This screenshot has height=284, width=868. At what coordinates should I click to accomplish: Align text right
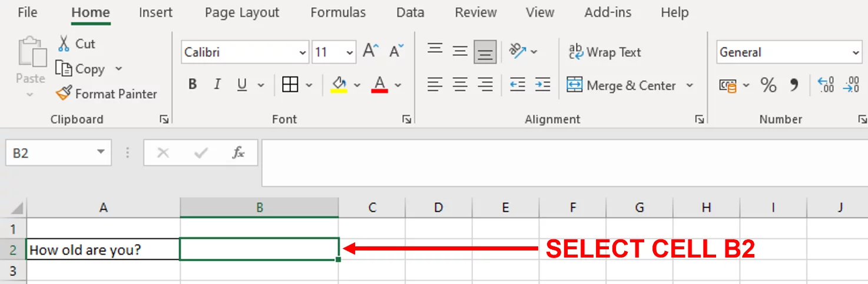click(x=485, y=85)
